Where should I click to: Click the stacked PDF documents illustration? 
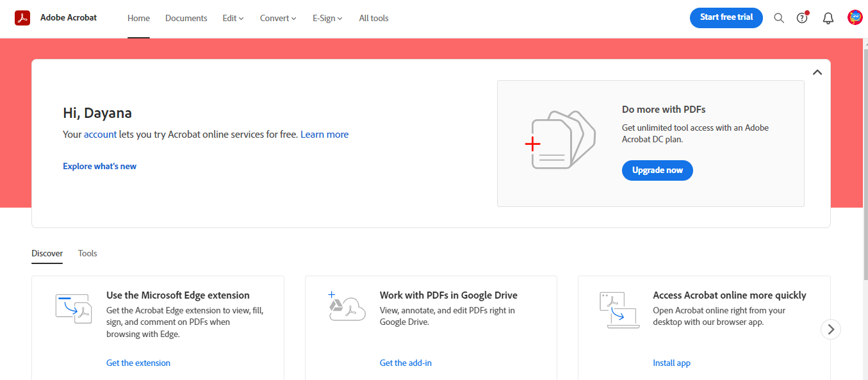click(x=559, y=141)
